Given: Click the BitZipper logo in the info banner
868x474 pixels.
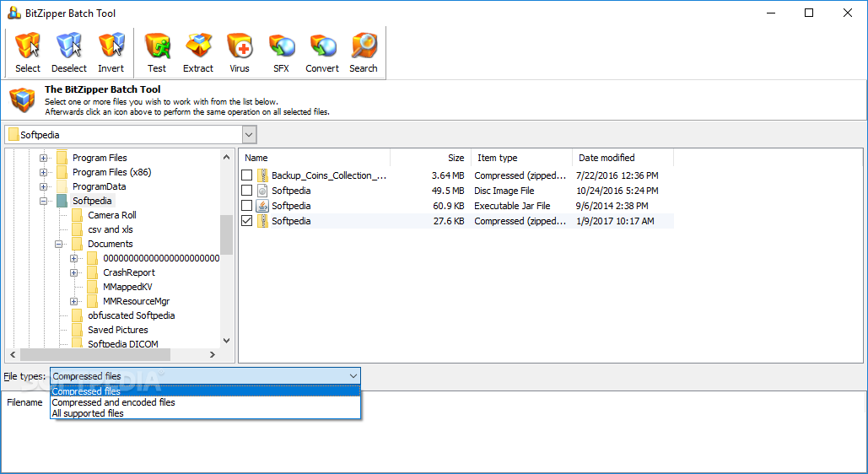Looking at the screenshot, I should tap(23, 100).
